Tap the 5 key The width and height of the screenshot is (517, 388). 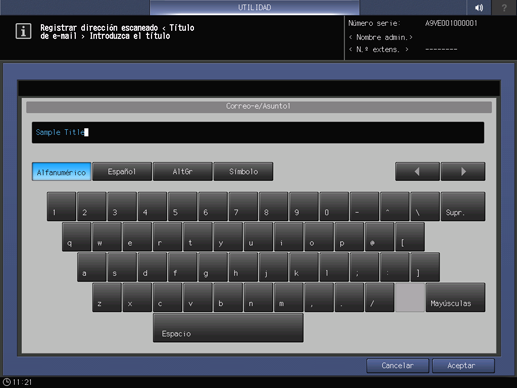tap(183, 206)
